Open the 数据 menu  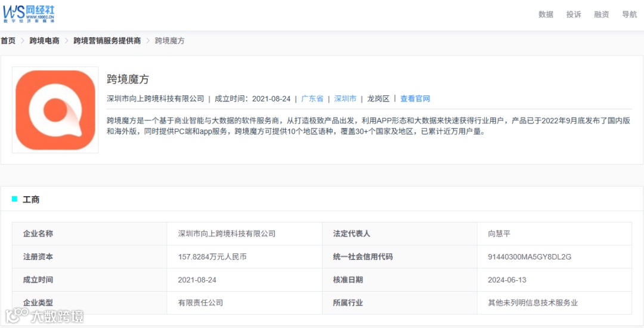(546, 14)
